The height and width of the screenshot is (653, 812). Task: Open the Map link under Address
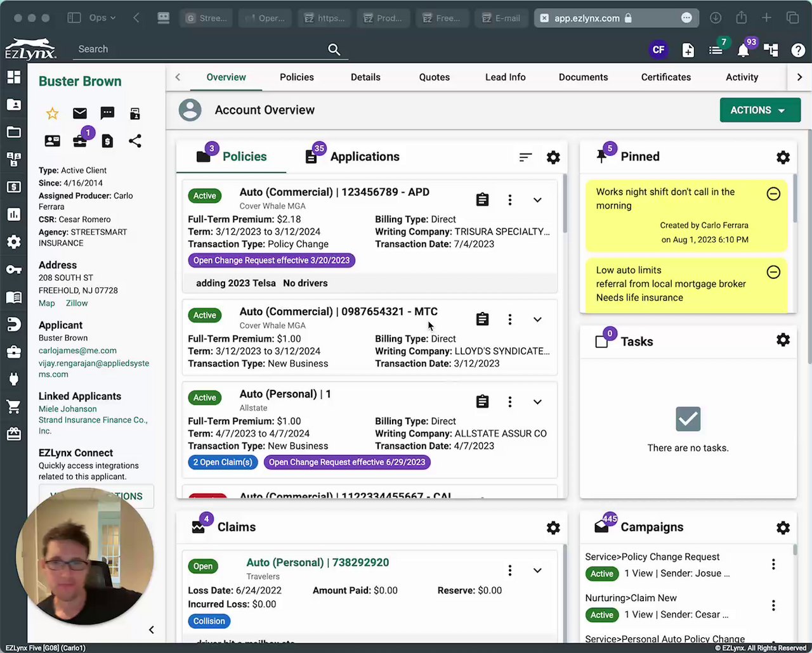(x=47, y=303)
